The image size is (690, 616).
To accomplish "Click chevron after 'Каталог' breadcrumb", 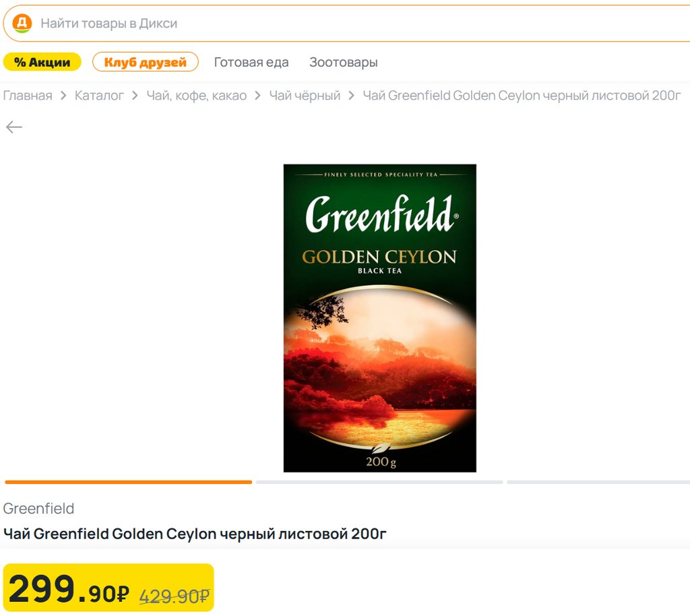I will tap(135, 96).
